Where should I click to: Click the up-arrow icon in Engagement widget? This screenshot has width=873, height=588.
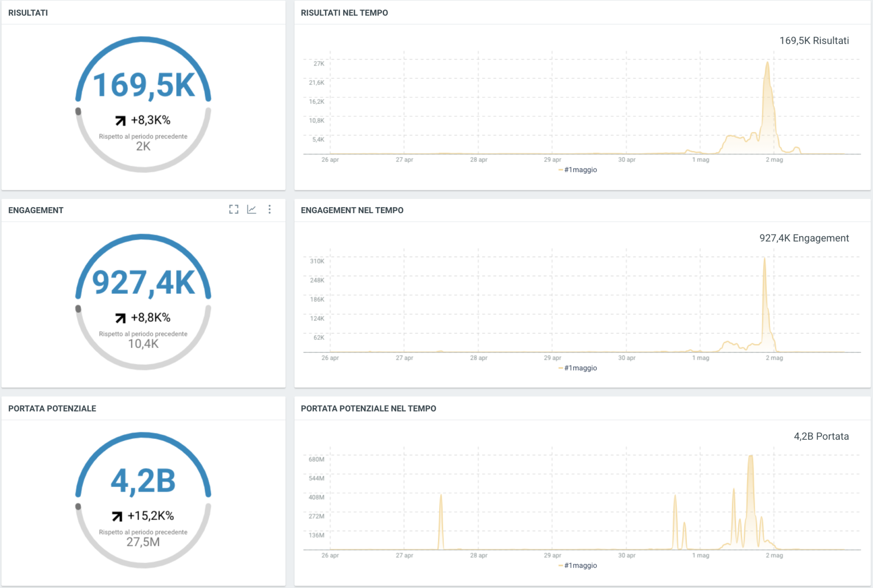coord(120,318)
